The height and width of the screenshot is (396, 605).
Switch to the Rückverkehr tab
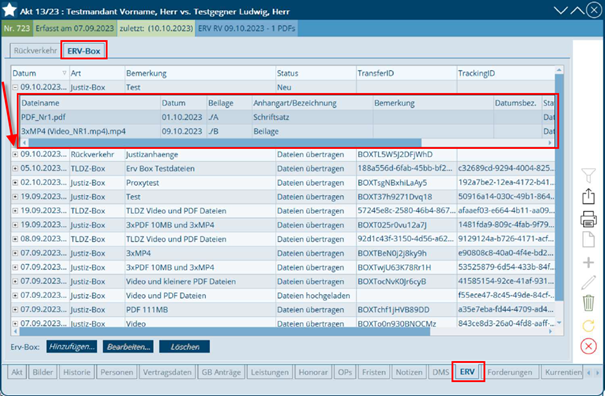(x=35, y=51)
